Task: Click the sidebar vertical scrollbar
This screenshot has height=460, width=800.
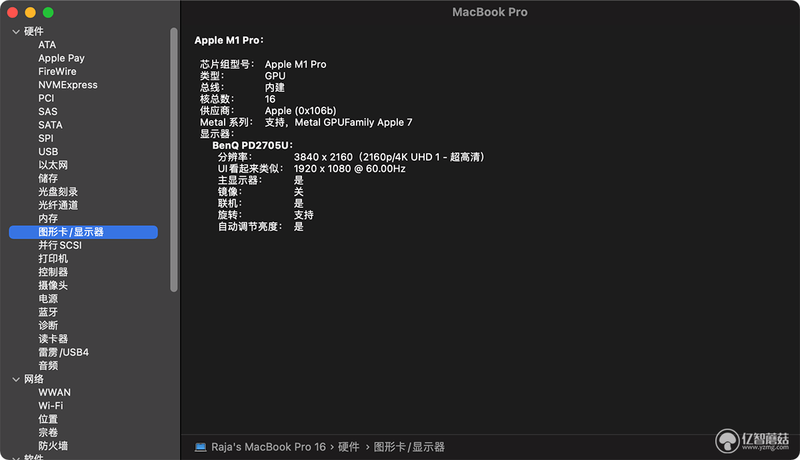Action: click(174, 160)
